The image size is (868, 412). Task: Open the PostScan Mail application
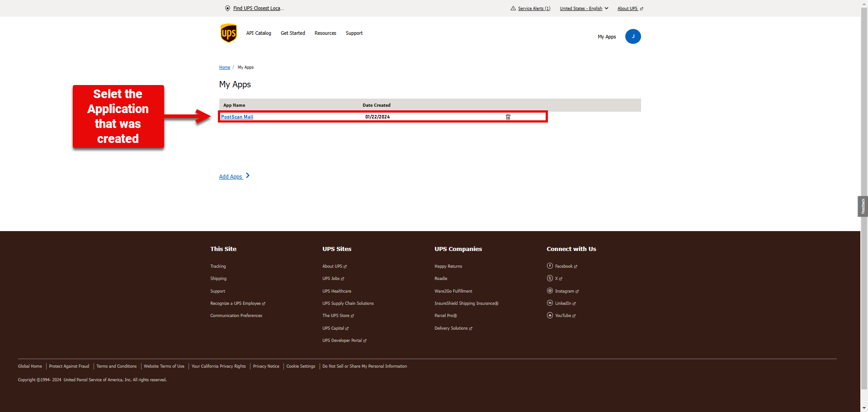237,117
